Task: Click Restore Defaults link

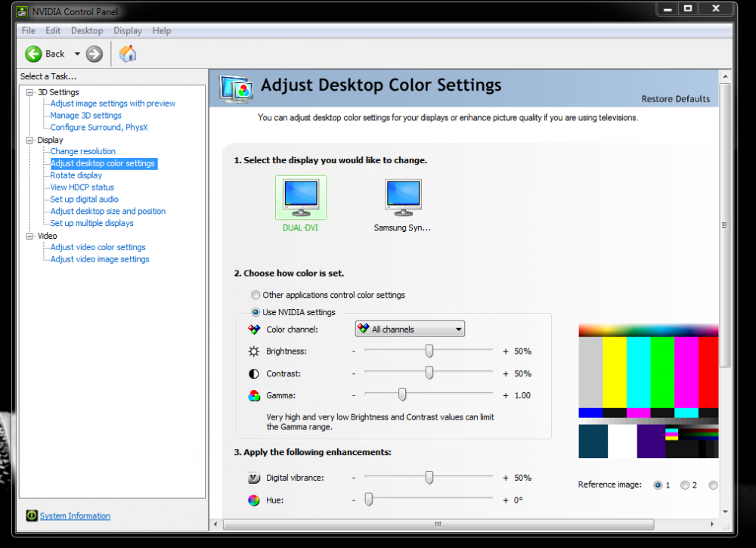Action: pyautogui.click(x=675, y=99)
